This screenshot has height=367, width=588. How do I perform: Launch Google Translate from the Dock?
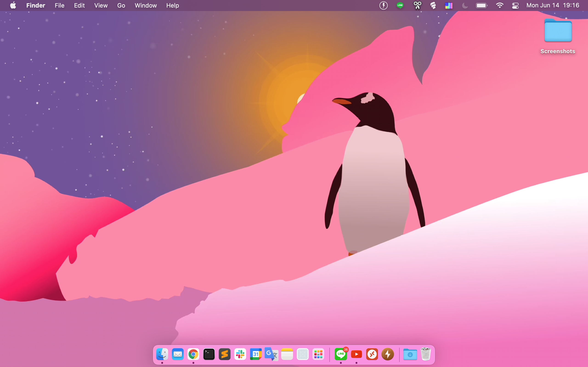pos(271,354)
